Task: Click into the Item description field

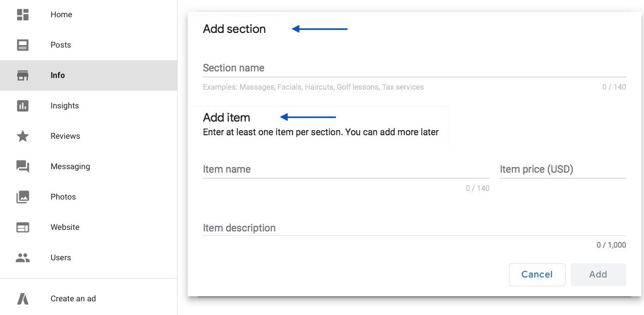Action: [x=414, y=228]
